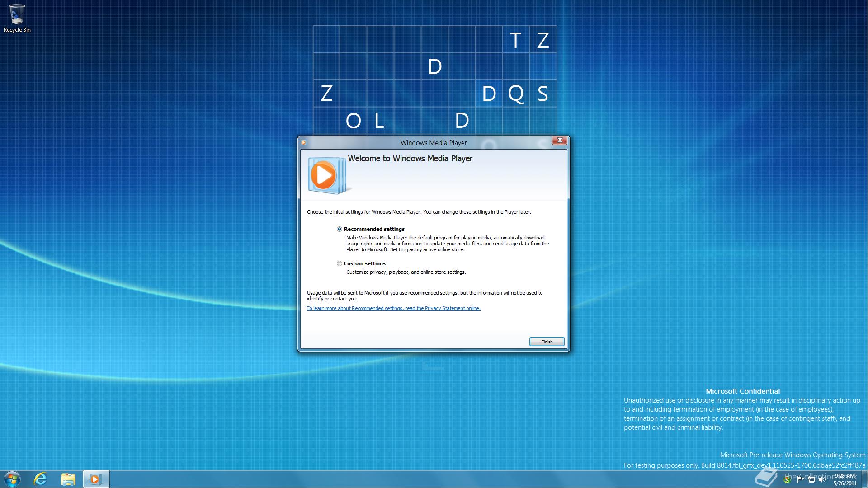Image resolution: width=868 pixels, height=488 pixels.
Task: Click the Welcome to Windows Media Player heading
Action: coord(410,159)
